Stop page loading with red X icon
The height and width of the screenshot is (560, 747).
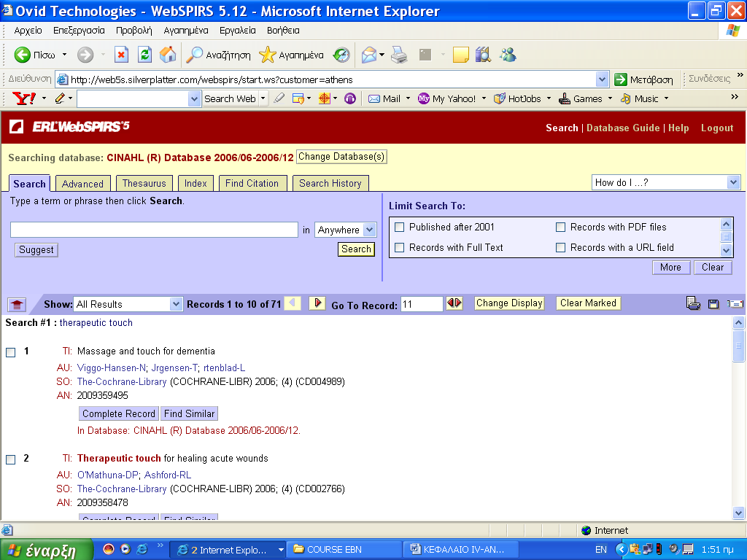pyautogui.click(x=122, y=55)
